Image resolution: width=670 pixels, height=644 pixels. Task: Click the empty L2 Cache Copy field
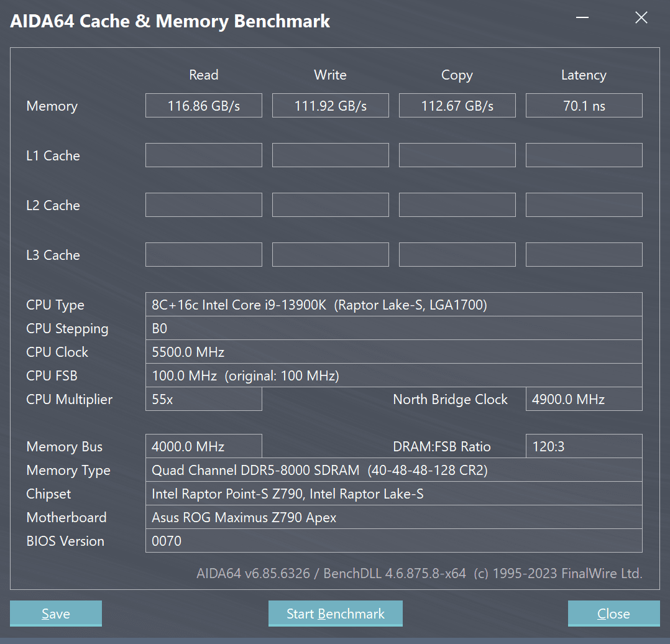coord(457,205)
